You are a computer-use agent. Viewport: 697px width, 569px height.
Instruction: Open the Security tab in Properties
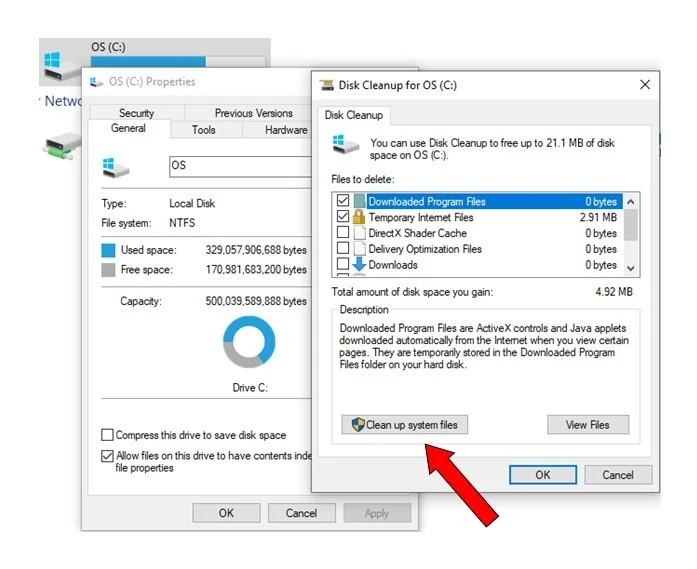[x=136, y=113]
